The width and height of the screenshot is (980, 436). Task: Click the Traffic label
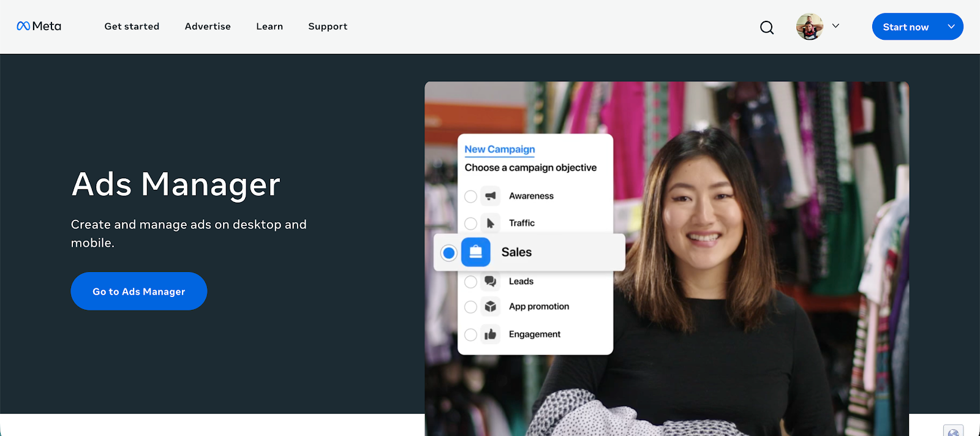tap(522, 223)
